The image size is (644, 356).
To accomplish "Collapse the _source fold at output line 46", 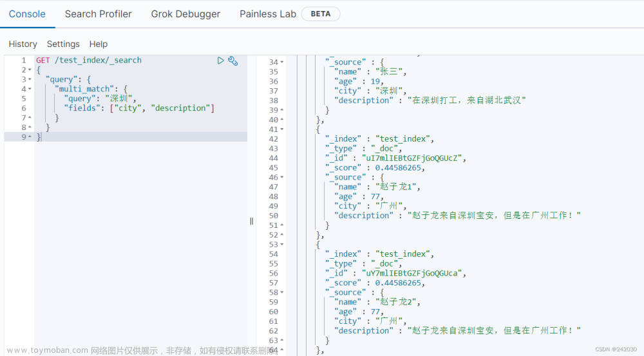I will 282,178.
